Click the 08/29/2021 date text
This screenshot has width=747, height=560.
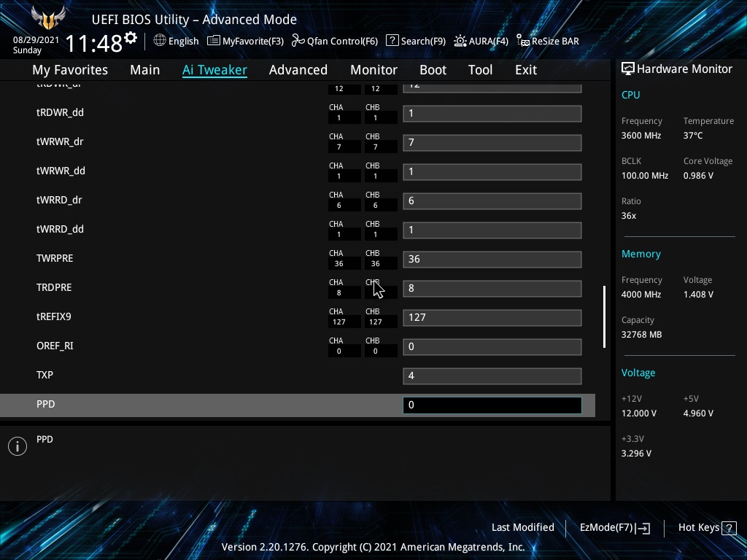pos(36,40)
